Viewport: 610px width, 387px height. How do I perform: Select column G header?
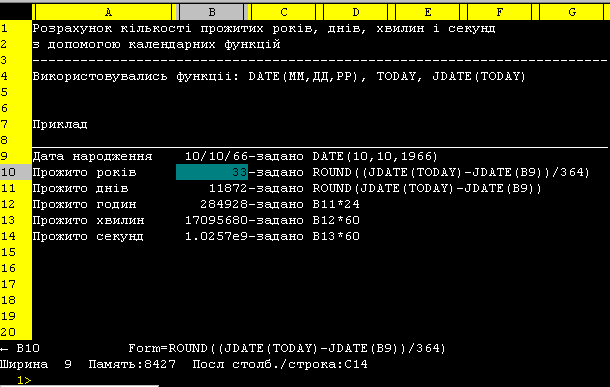pos(572,12)
